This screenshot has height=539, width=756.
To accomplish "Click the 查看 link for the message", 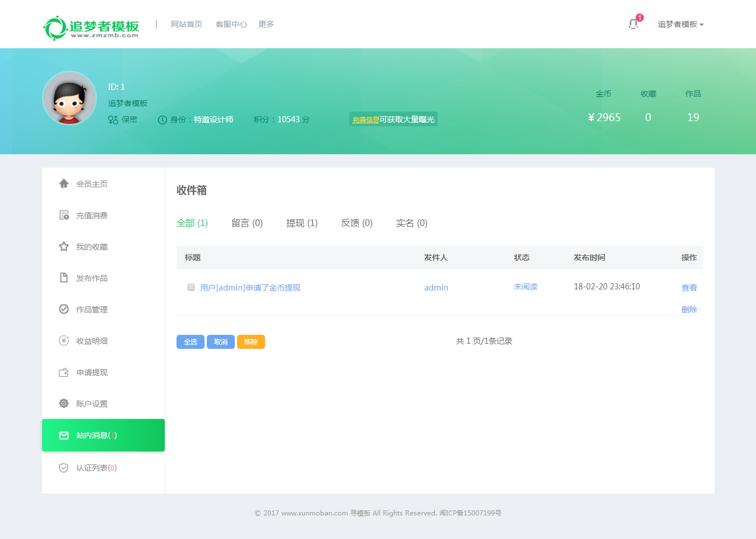I will click(x=689, y=288).
